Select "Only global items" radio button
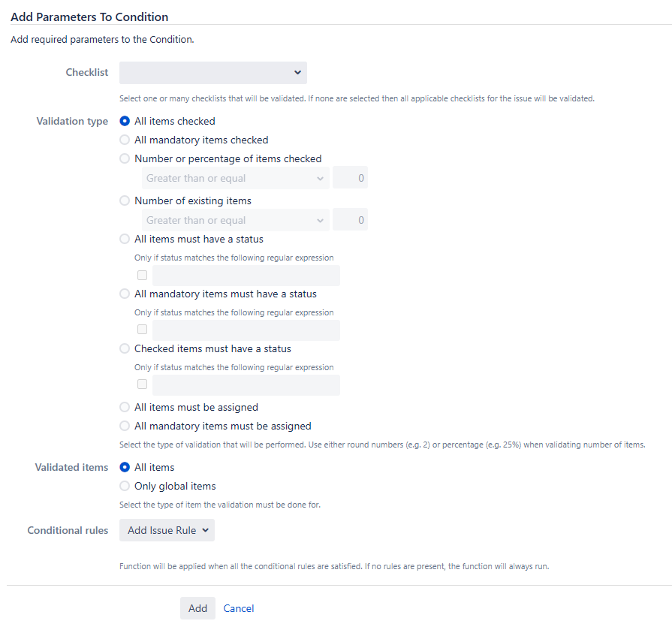This screenshot has width=672, height=633. pyautogui.click(x=125, y=486)
